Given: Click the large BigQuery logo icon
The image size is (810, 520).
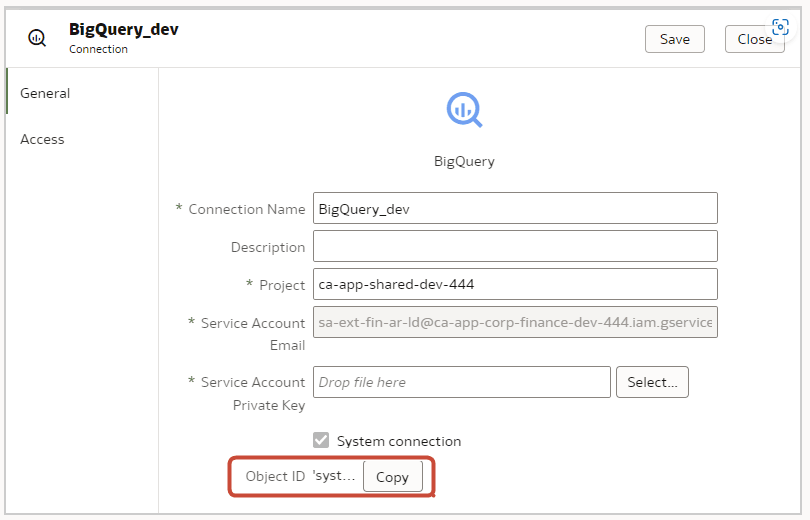Looking at the screenshot, I should (464, 109).
